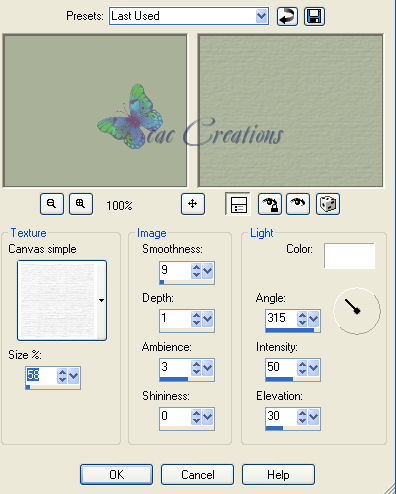Click the OK button
Viewport: 396px width, 494px height.
click(x=116, y=475)
